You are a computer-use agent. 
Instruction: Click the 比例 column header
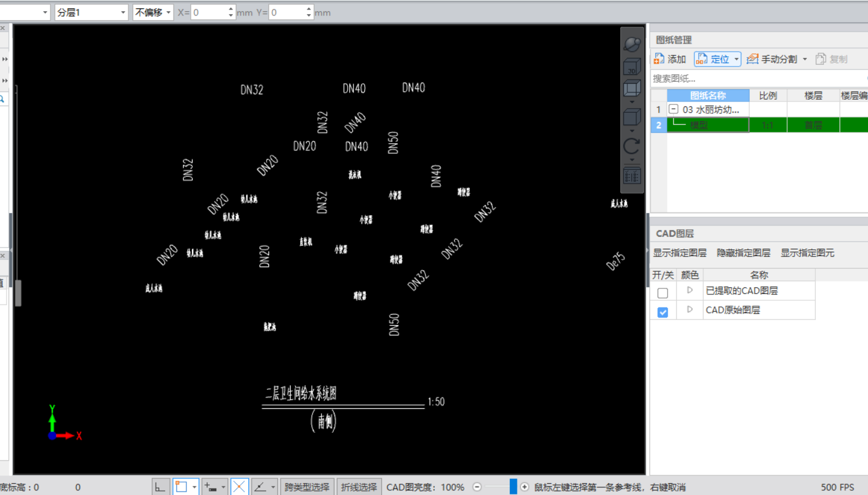coord(768,95)
